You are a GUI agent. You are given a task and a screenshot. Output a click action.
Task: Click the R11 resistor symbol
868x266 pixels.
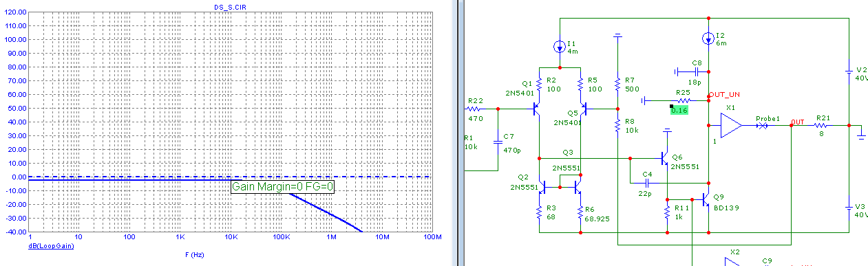click(x=666, y=213)
